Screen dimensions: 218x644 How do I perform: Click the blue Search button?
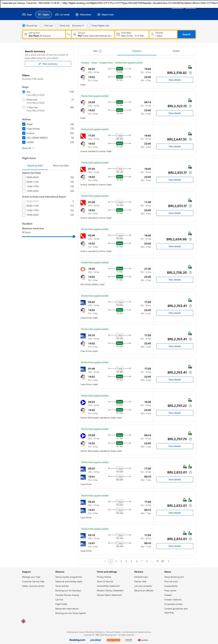(186, 34)
